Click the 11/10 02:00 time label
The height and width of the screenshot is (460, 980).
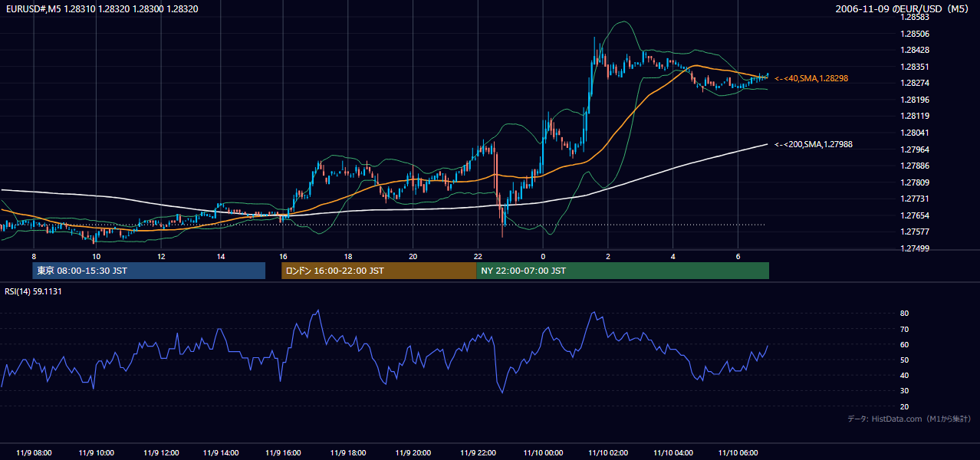tap(608, 452)
